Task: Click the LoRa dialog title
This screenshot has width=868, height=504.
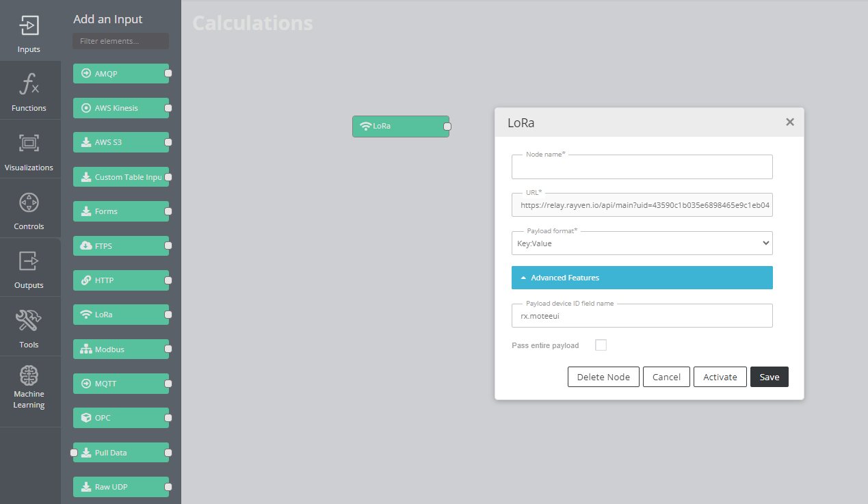Action: coord(521,123)
